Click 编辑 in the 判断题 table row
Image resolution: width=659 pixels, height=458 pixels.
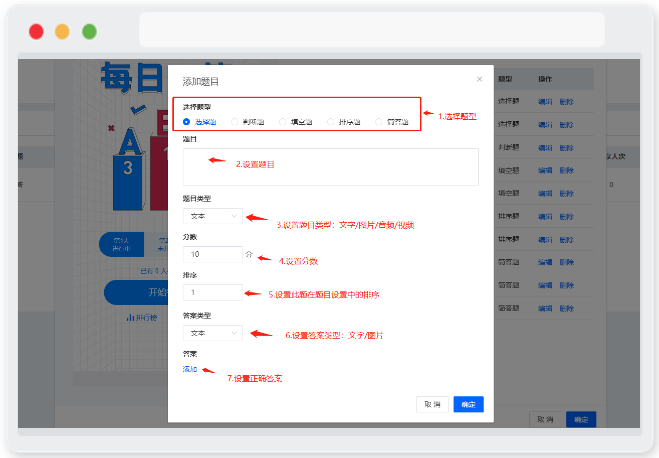pyautogui.click(x=545, y=147)
